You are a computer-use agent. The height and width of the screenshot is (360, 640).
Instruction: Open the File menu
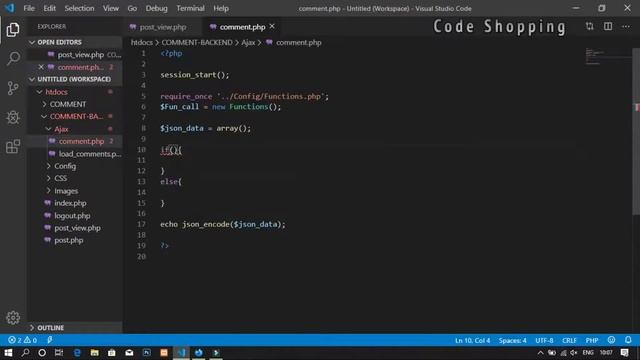click(x=29, y=8)
